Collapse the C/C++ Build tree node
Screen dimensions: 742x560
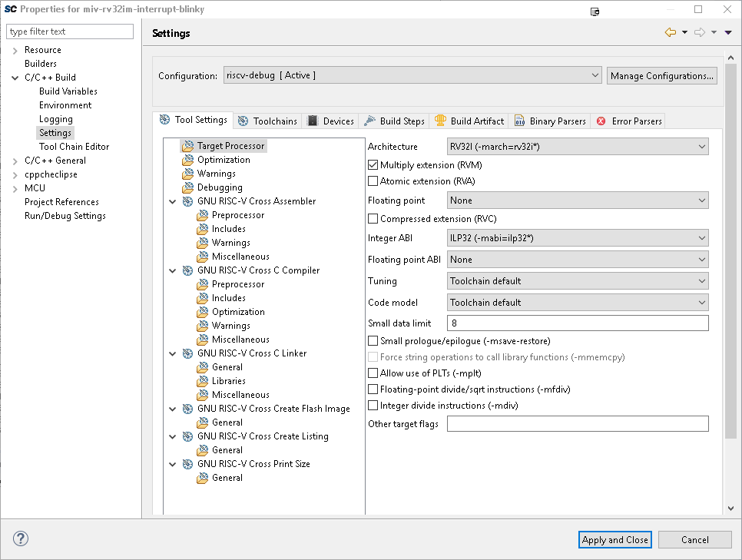pyautogui.click(x=15, y=78)
